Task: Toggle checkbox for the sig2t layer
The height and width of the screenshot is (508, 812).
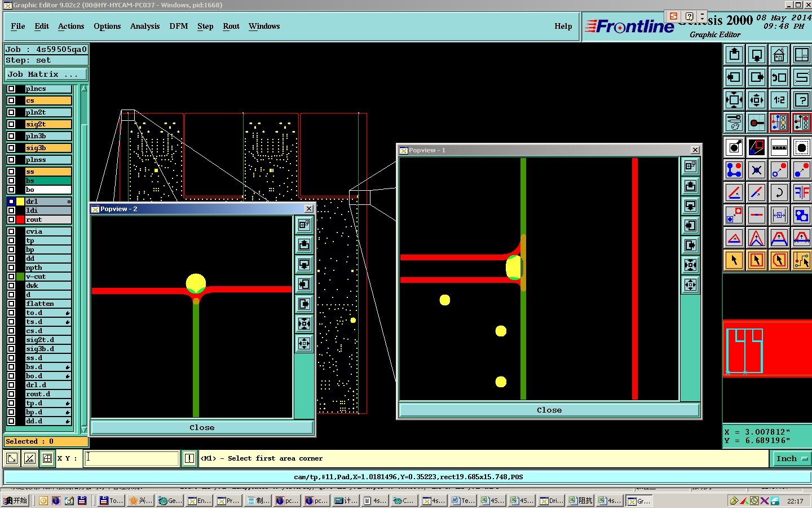Action: 11,124
